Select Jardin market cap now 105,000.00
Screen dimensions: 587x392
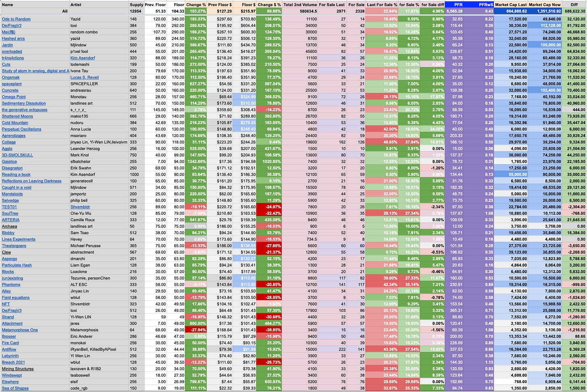545,45
